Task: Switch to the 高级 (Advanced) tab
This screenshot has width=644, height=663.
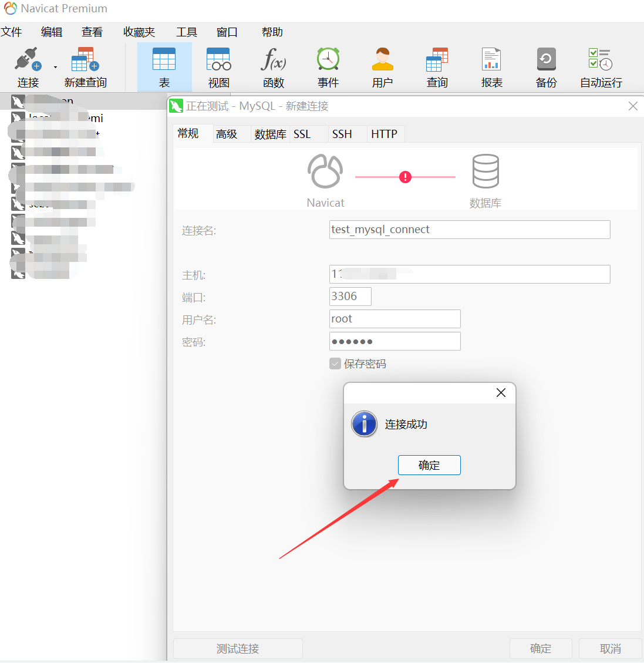Action: click(x=227, y=134)
